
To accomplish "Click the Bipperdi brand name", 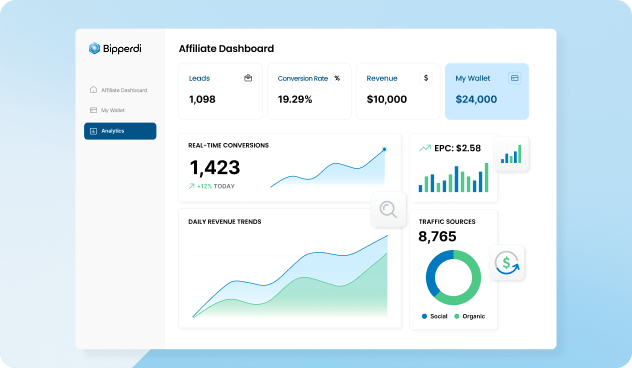I will click(122, 49).
